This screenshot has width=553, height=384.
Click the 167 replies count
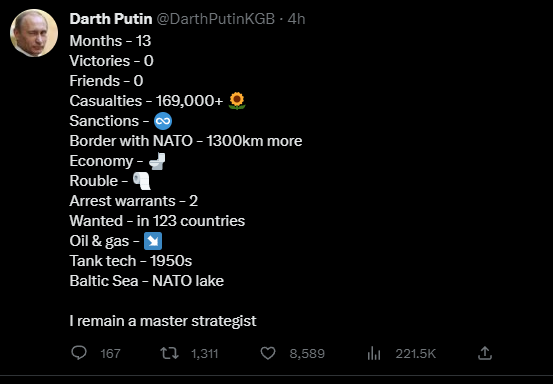coord(110,353)
